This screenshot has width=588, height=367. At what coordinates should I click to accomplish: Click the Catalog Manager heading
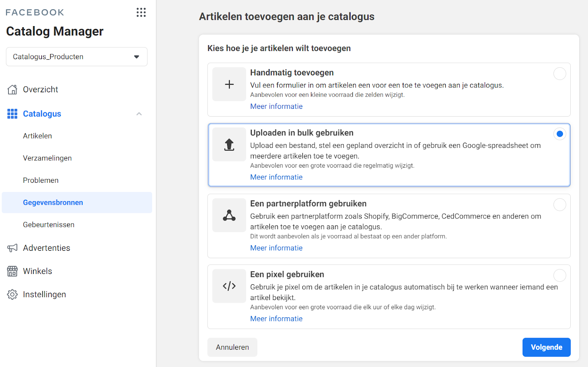55,31
